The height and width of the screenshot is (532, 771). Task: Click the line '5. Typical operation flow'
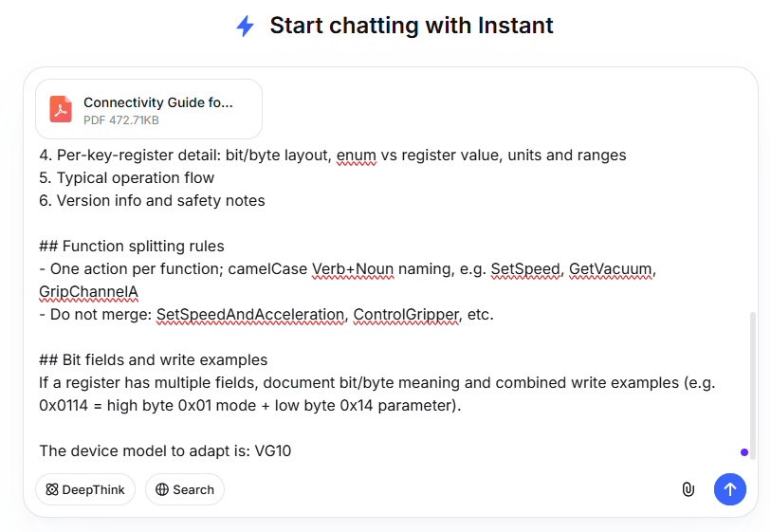pos(127,178)
